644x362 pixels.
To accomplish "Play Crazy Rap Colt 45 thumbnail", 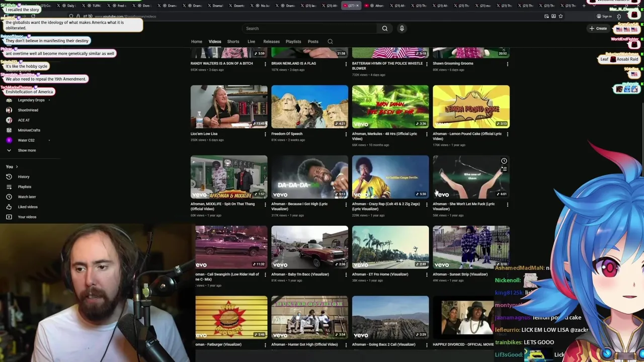I will pyautogui.click(x=390, y=177).
